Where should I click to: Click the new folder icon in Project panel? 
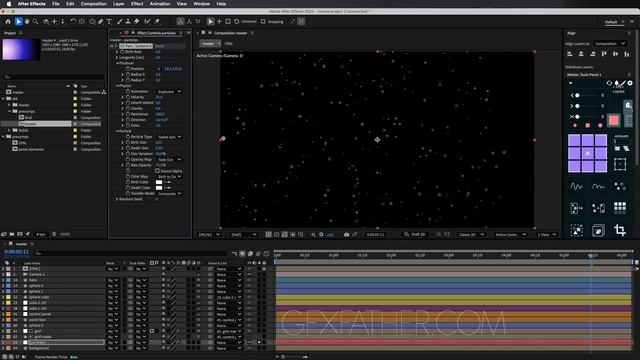pos(12,234)
